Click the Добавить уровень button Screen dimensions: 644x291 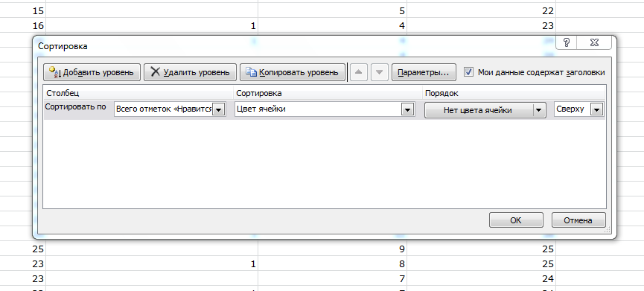click(92, 72)
